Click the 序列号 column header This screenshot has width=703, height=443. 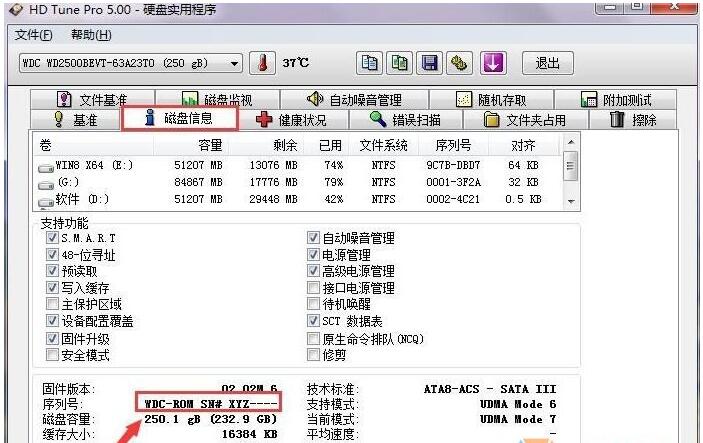pos(453,145)
